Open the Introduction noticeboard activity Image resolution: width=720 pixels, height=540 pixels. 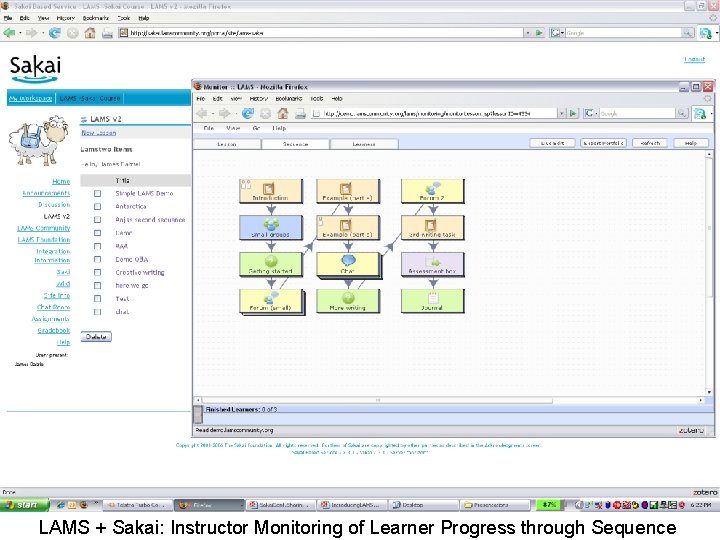point(270,191)
